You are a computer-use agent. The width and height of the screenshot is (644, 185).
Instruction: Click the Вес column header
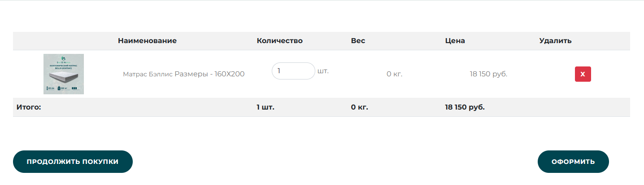358,41
